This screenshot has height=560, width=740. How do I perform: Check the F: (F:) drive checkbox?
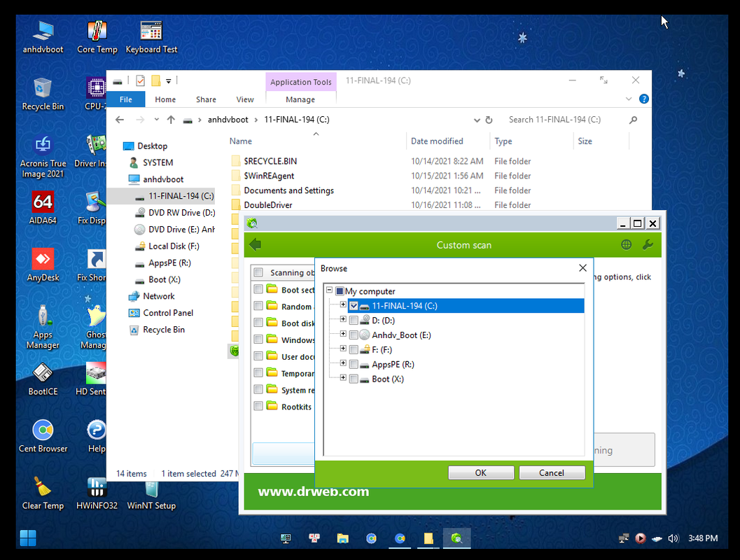(354, 349)
